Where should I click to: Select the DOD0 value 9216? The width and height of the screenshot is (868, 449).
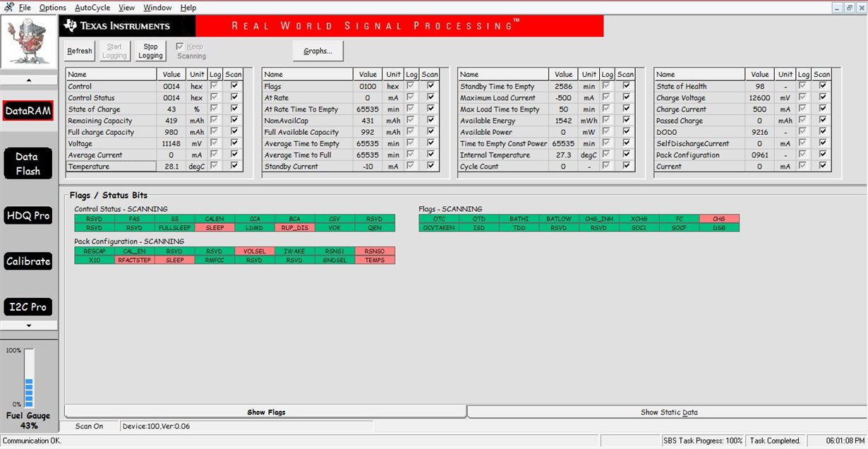(761, 132)
